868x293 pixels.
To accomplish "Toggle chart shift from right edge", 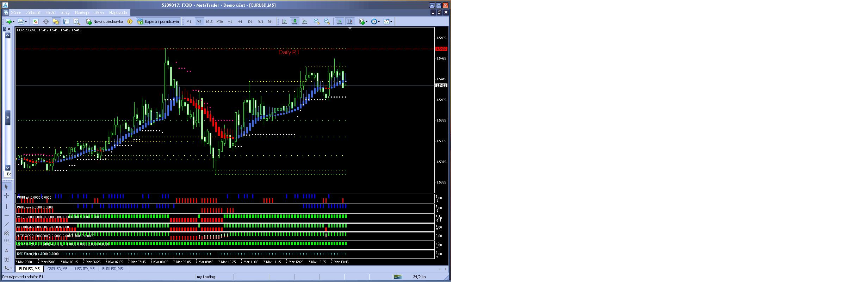I will point(349,21).
